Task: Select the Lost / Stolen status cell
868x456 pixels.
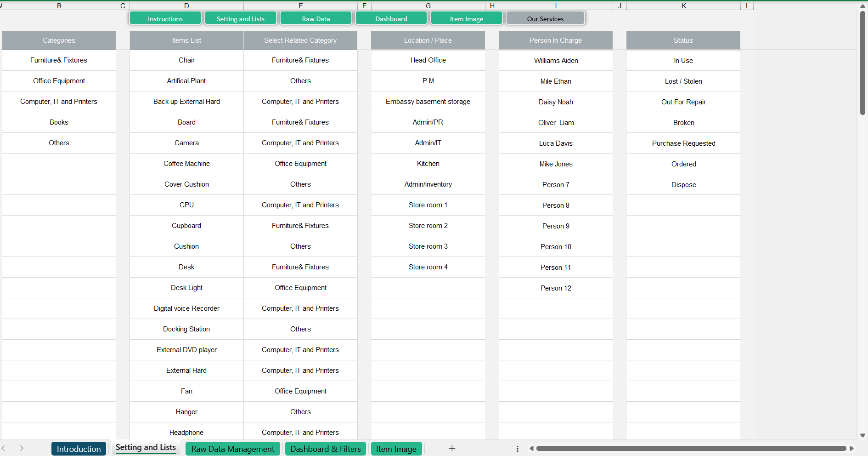Action: click(683, 81)
